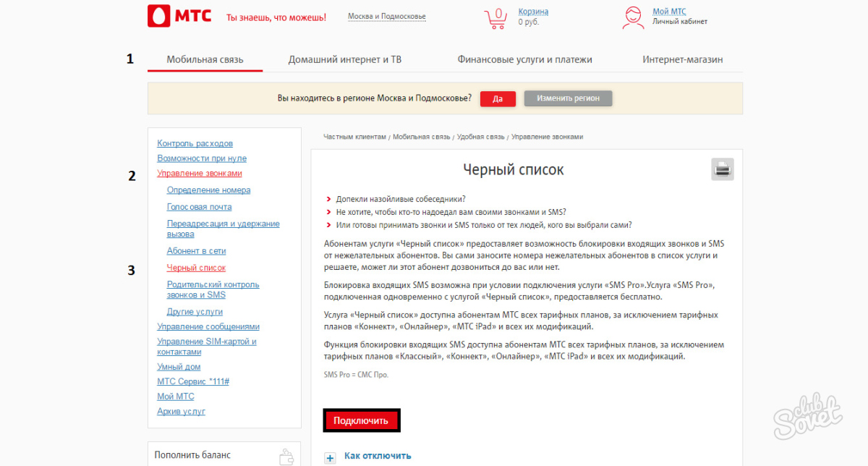
Task: Open Контроль расходов in sidebar
Action: (195, 143)
